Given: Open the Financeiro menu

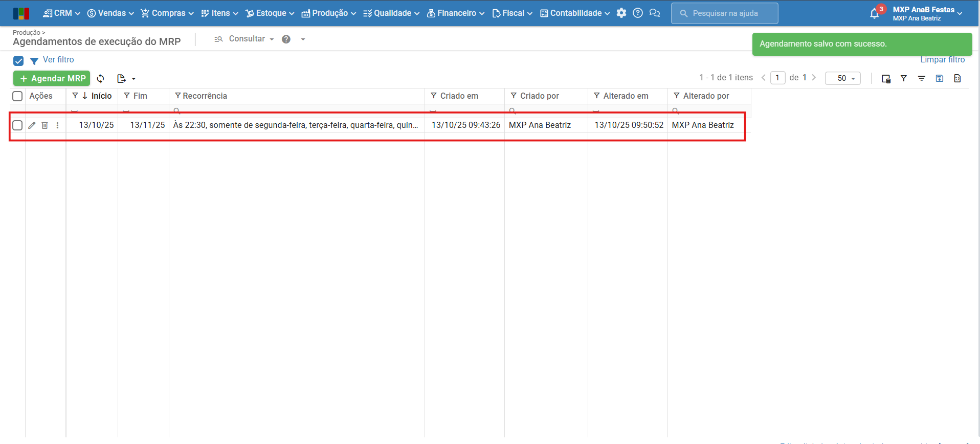Looking at the screenshot, I should click(x=455, y=13).
